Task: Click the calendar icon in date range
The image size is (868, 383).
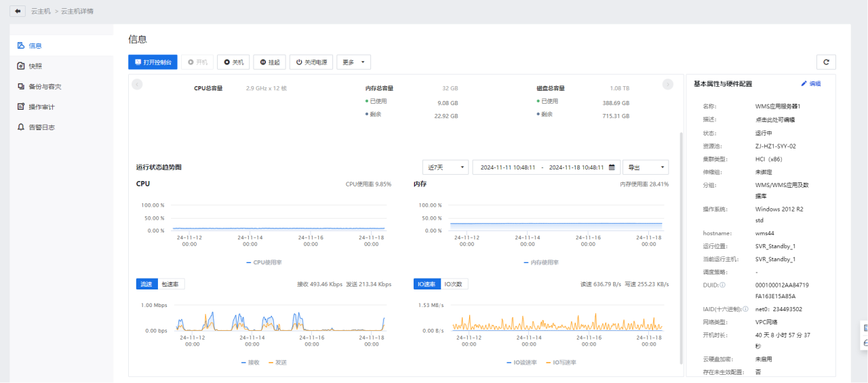Action: pyautogui.click(x=612, y=167)
